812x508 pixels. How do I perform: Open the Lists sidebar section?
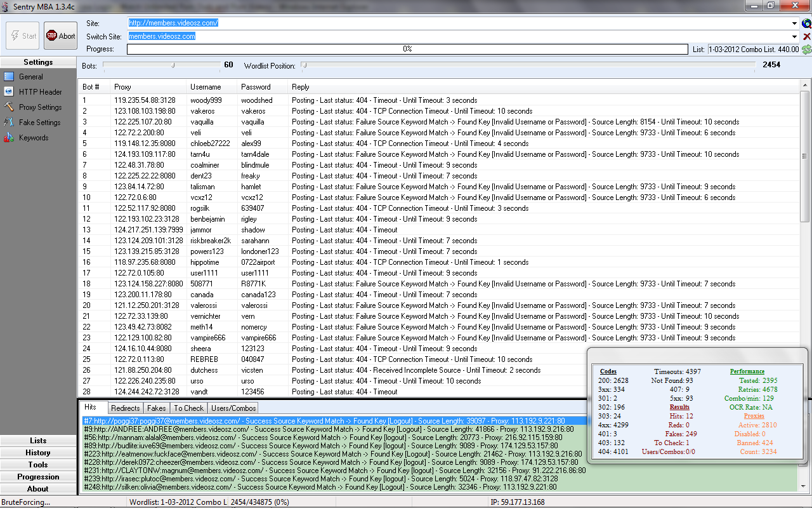tap(38, 441)
